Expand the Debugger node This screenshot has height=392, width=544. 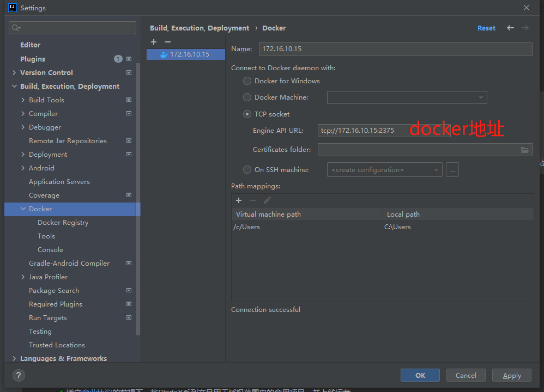pos(23,127)
